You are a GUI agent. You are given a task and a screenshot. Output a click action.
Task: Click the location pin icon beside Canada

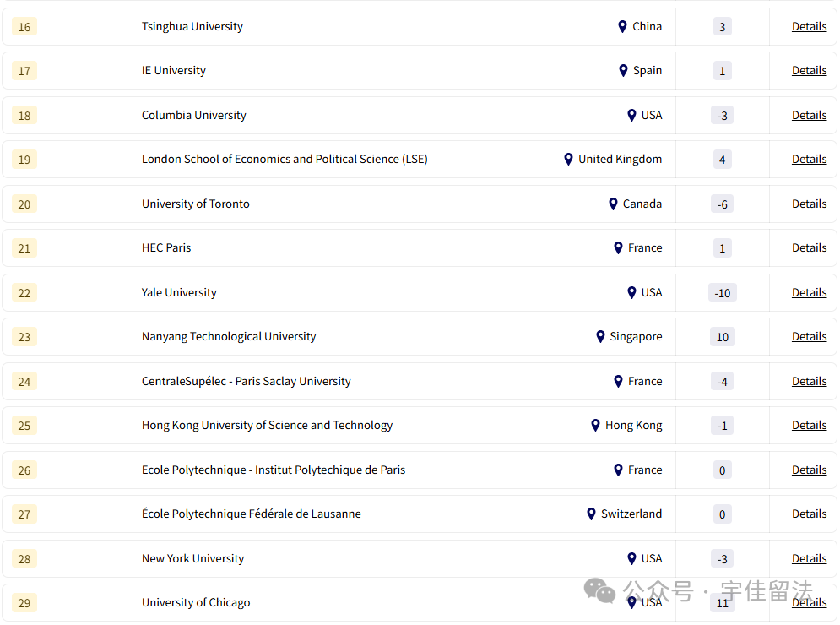point(614,204)
